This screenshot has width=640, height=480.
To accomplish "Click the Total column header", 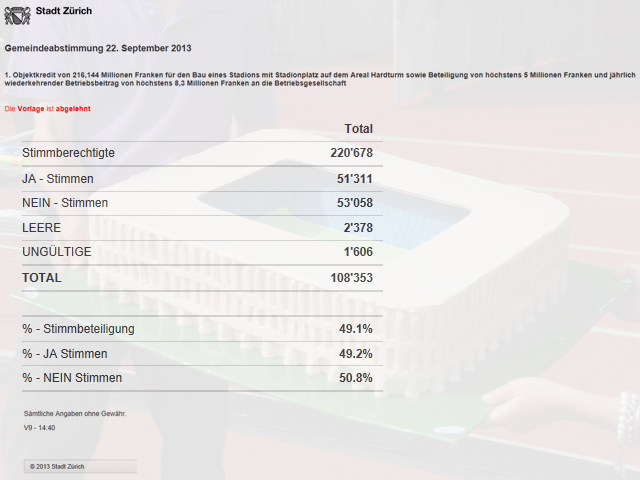I will 358,129.
